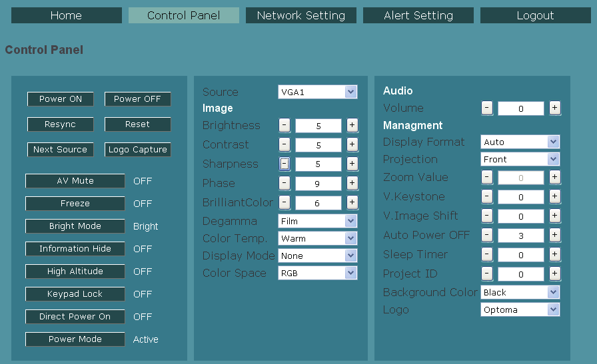Viewport: 597px width, 364px height.
Task: Increase Zoom Value with plus button
Action: coord(555,177)
